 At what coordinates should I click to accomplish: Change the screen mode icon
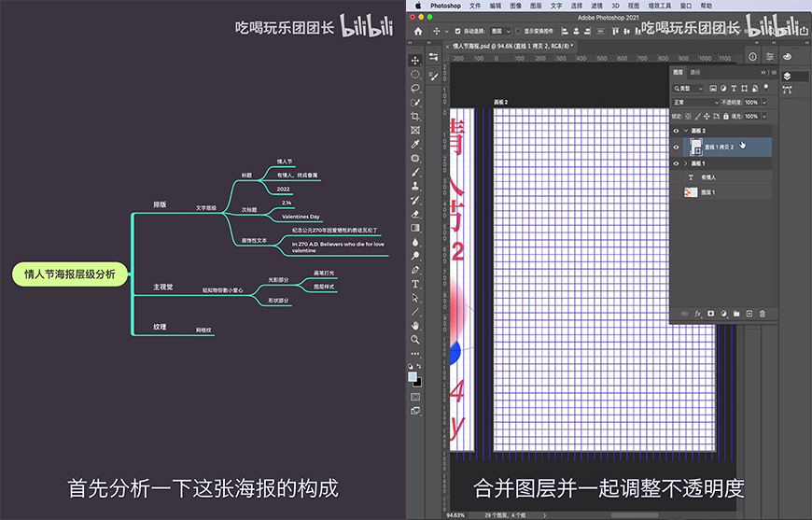click(x=415, y=411)
